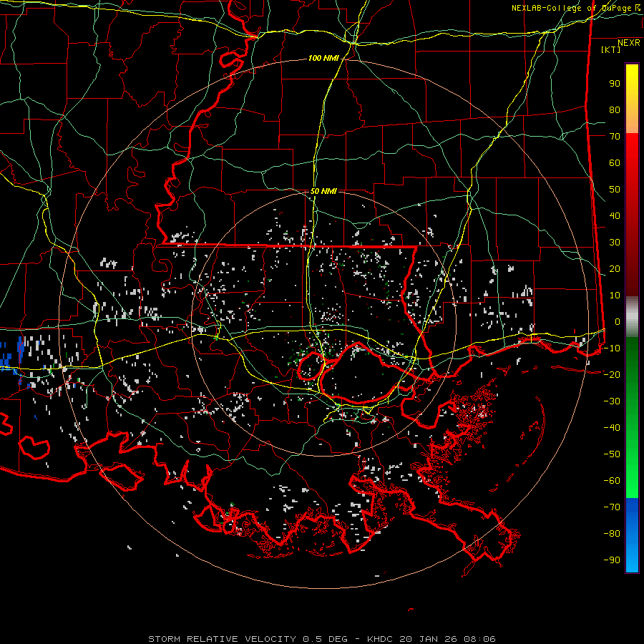Select the -50 scale value
Screen dimensions: 644x644
point(612,454)
